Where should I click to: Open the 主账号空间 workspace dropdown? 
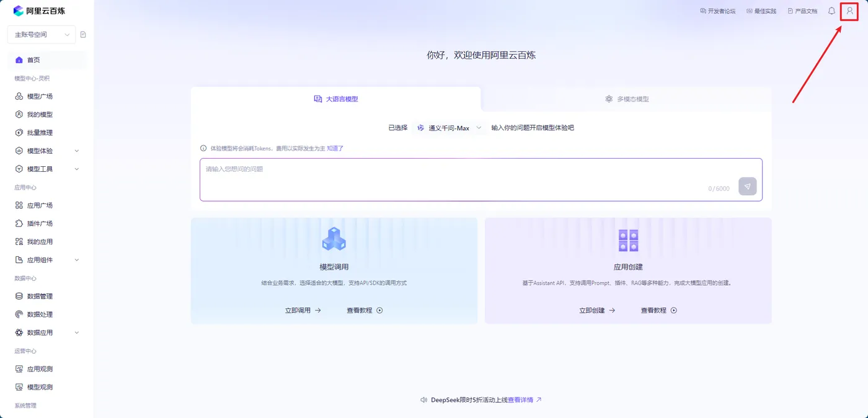[x=41, y=35]
